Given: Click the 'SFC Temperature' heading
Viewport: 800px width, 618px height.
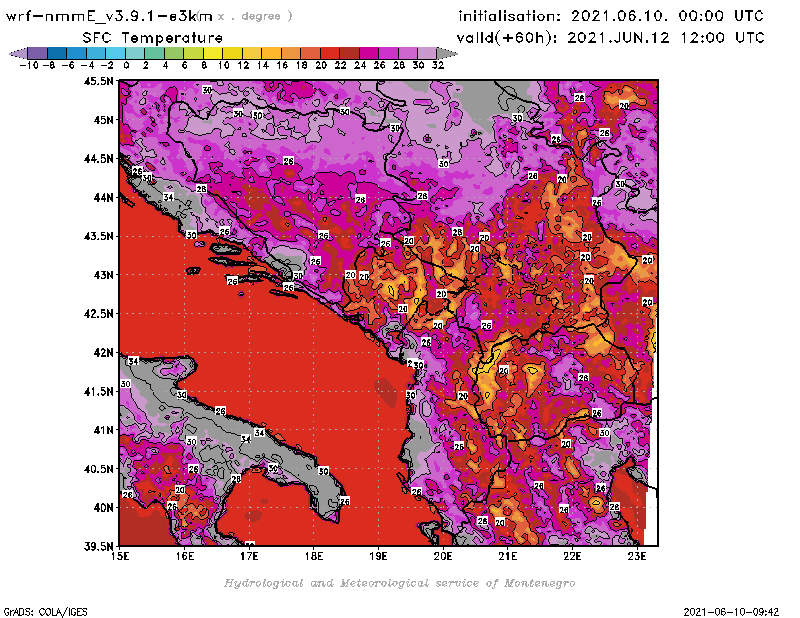Looking at the screenshot, I should 153,38.
